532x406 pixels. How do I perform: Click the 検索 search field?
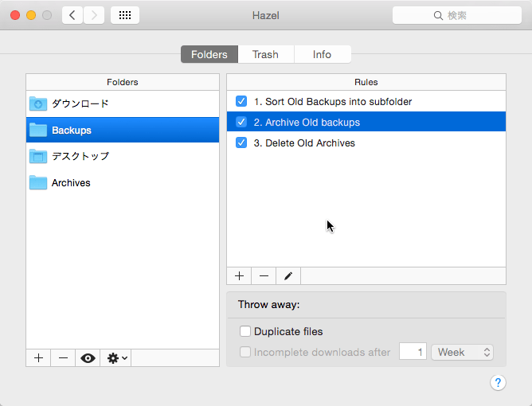(x=456, y=15)
